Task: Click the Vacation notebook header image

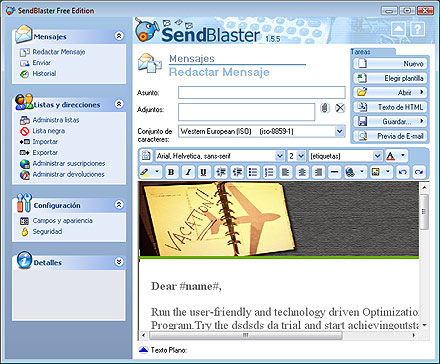Action: pyautogui.click(x=279, y=220)
